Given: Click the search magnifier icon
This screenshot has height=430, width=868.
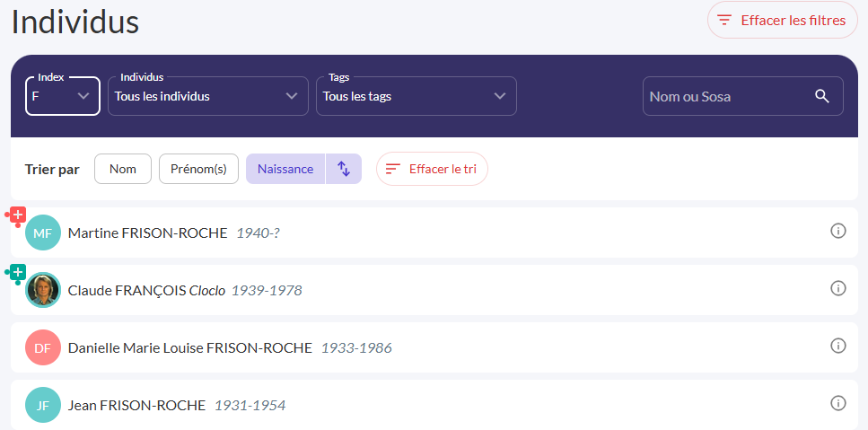Looking at the screenshot, I should pos(821,96).
